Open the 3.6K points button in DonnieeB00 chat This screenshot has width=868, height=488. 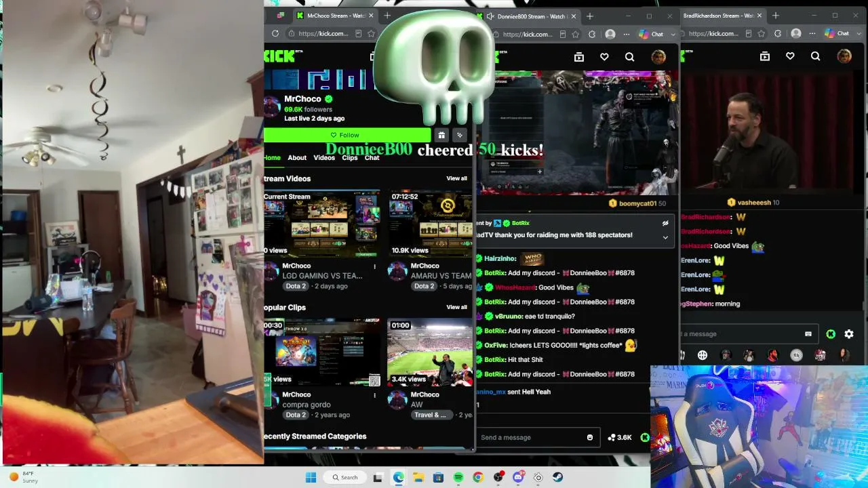620,437
